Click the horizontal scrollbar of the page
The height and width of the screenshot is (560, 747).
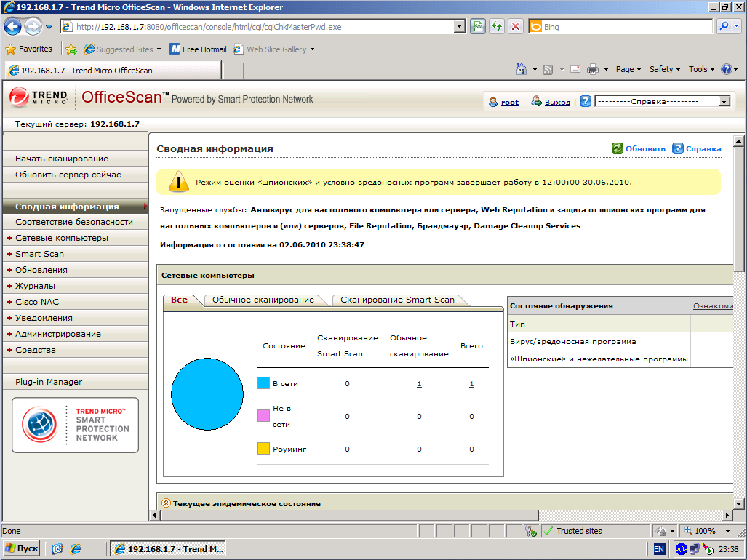pos(350,515)
